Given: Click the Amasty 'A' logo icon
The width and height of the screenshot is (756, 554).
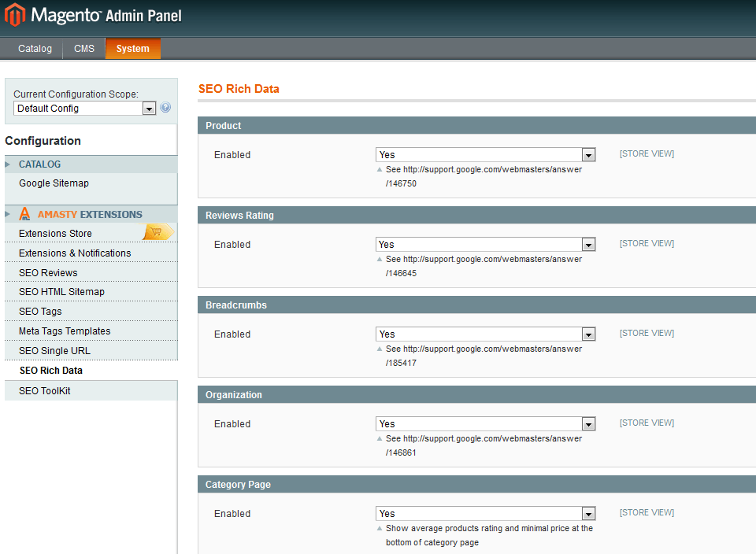Looking at the screenshot, I should [24, 213].
